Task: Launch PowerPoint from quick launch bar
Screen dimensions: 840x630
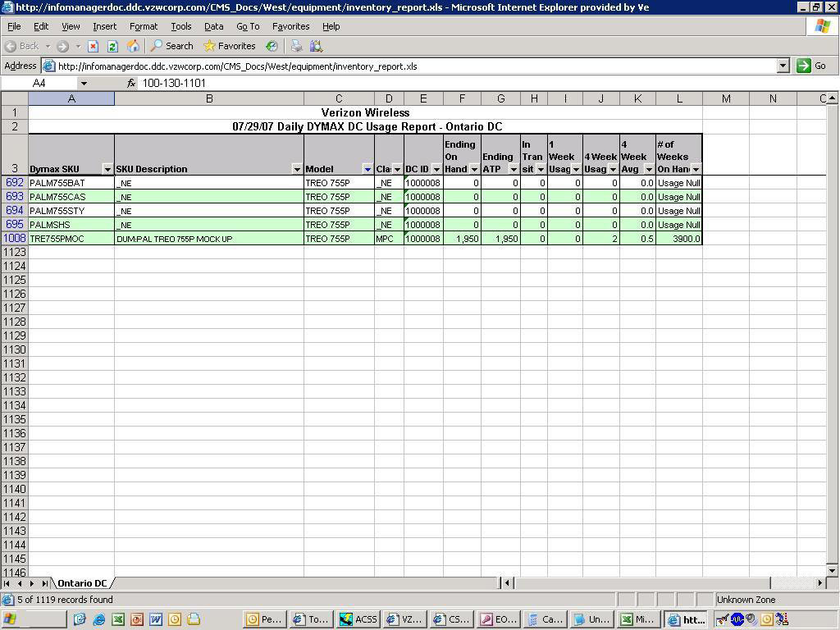Action: coord(137,620)
